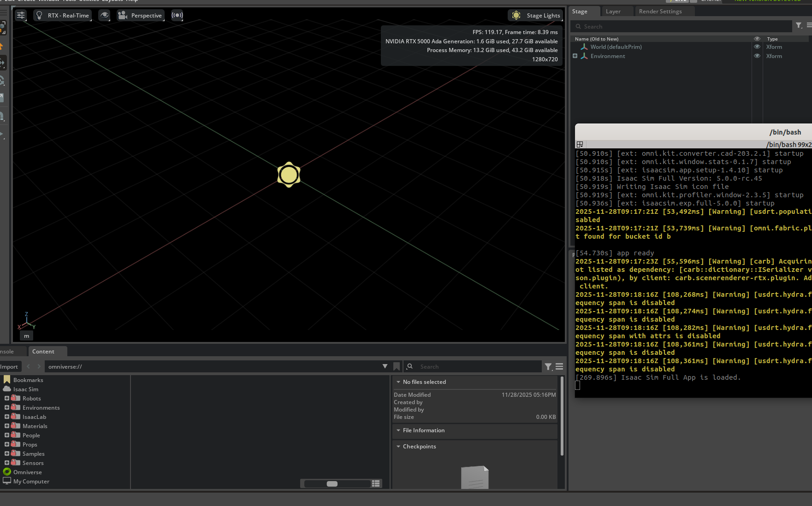Click the Import button in Content browser
812x506 pixels.
(x=9, y=367)
